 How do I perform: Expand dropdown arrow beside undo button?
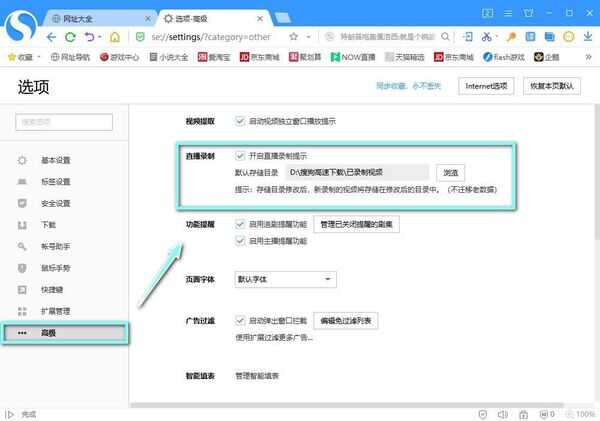point(99,37)
